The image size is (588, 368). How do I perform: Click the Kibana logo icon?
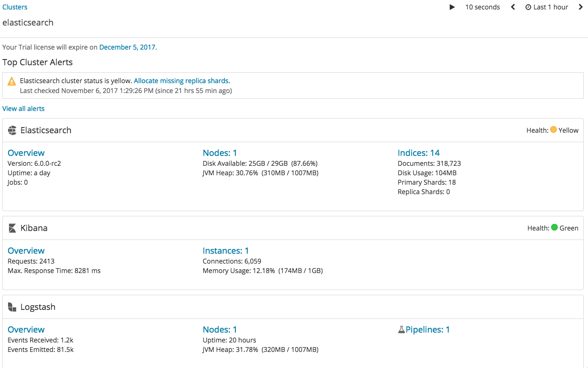[12, 228]
